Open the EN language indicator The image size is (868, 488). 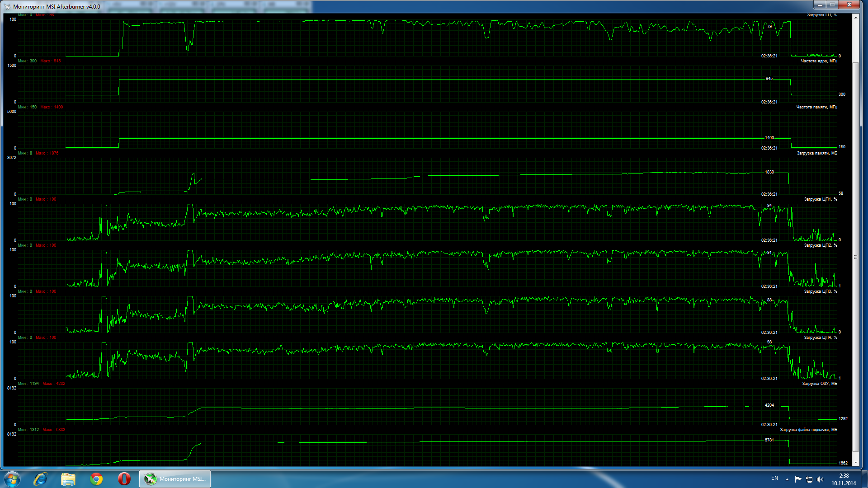click(774, 478)
